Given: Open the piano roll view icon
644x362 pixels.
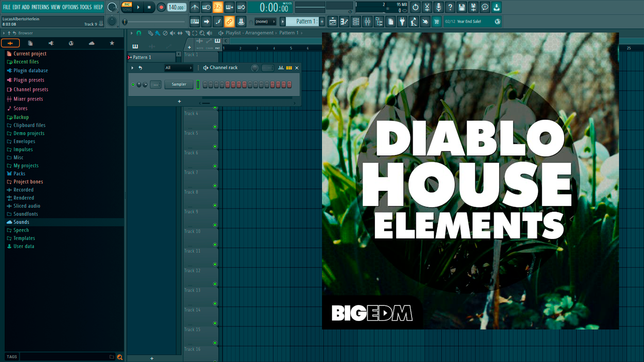Looking at the screenshot, I should click(x=344, y=21).
